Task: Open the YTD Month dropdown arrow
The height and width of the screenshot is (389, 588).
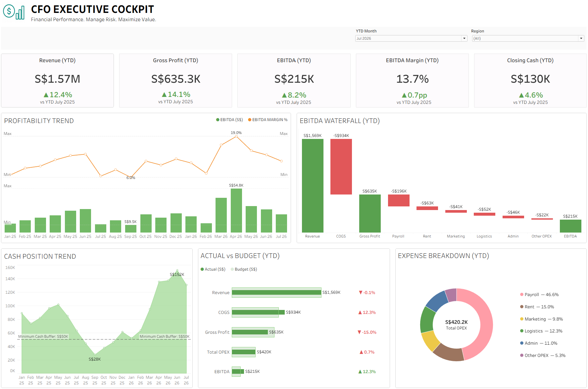Action: pyautogui.click(x=464, y=38)
